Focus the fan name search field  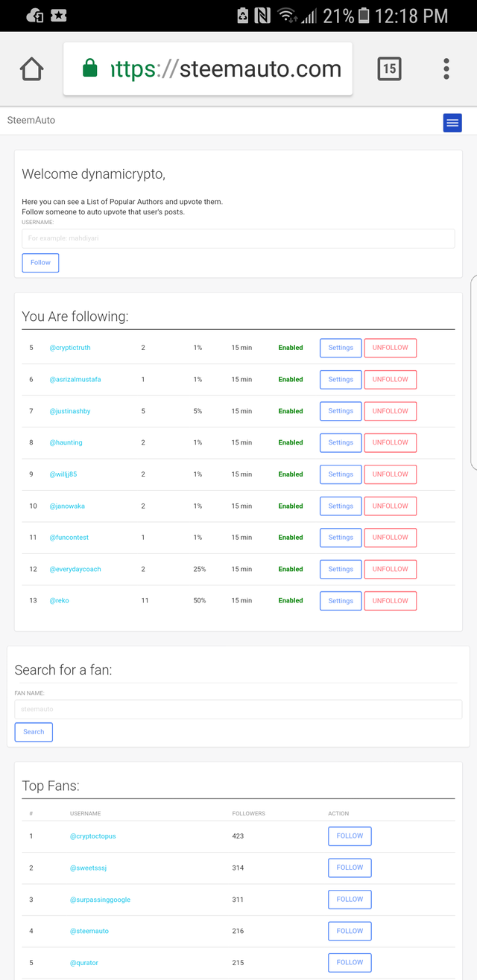point(238,709)
